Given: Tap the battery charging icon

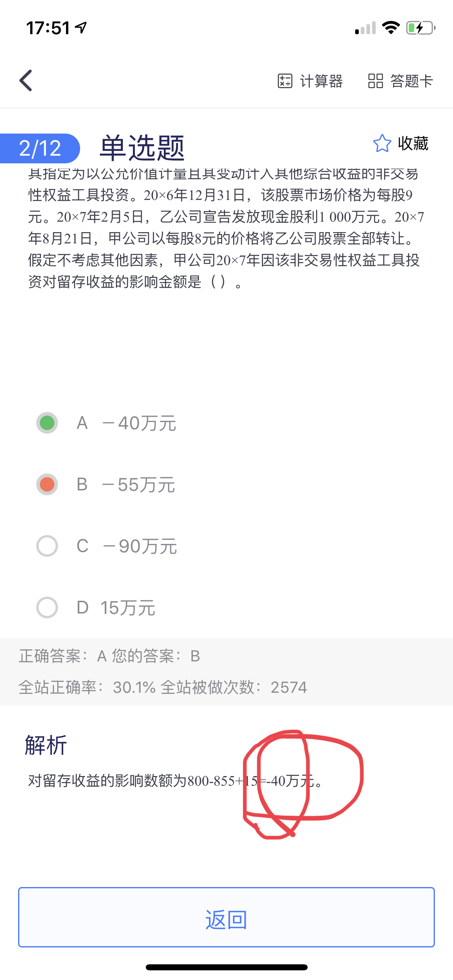Looking at the screenshot, I should coord(420,28).
